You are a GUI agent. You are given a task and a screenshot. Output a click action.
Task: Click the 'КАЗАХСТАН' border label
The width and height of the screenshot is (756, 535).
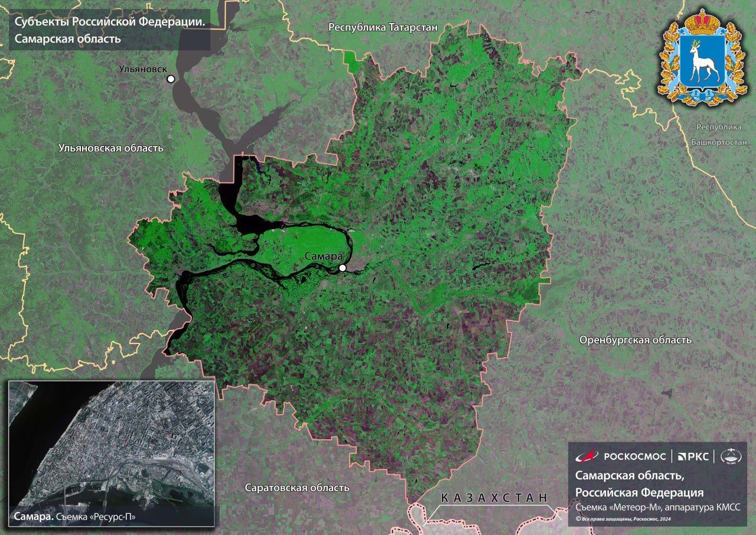(494, 498)
